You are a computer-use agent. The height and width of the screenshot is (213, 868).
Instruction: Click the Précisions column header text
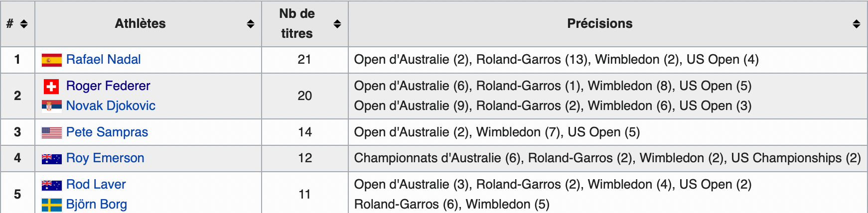(600, 24)
